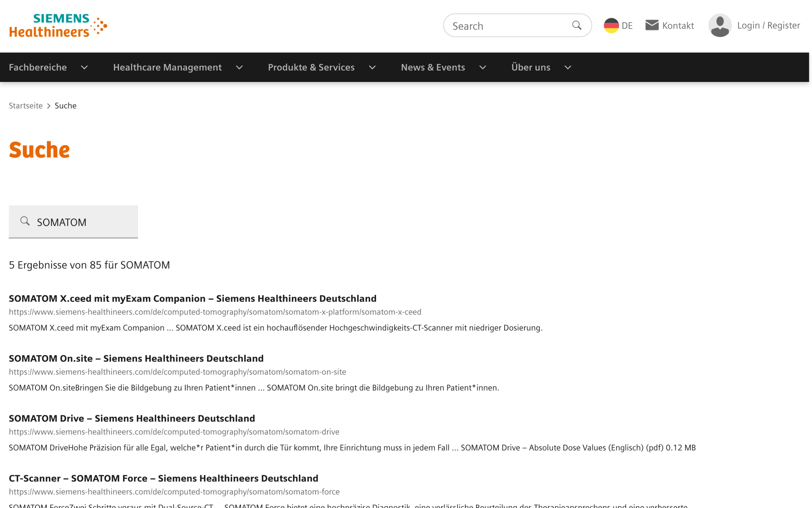Click the German flag icon
Screen dimensions: 812x508
tap(611, 25)
